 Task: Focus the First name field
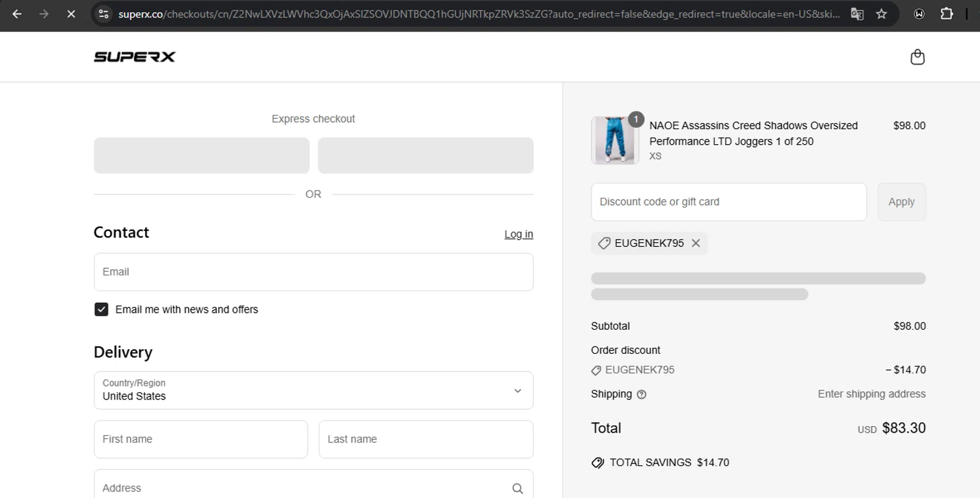coord(201,439)
